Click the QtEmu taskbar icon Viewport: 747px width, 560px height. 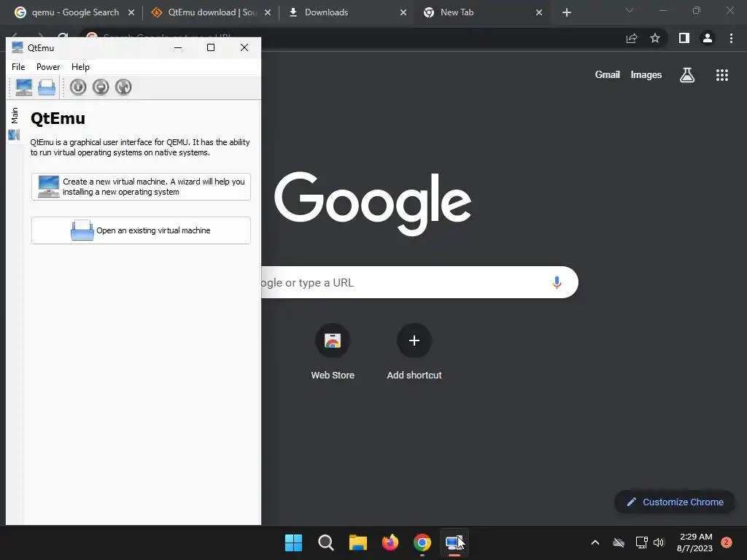[x=454, y=542]
